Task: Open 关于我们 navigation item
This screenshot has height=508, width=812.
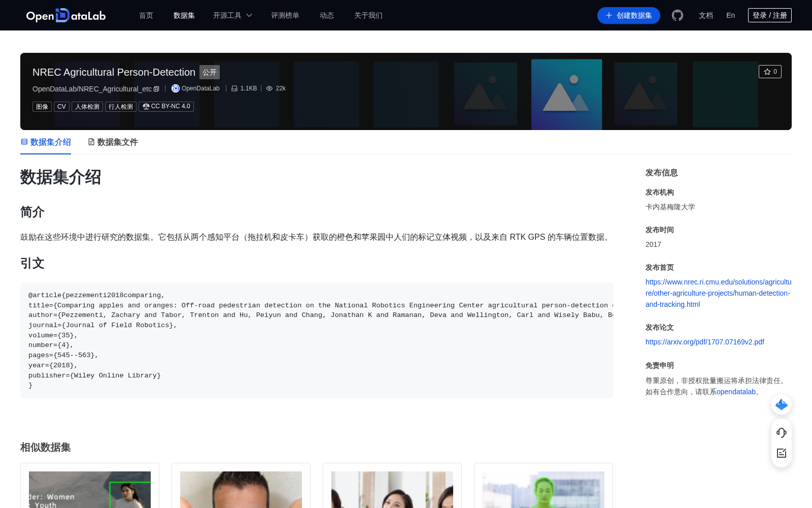Action: coord(368,15)
